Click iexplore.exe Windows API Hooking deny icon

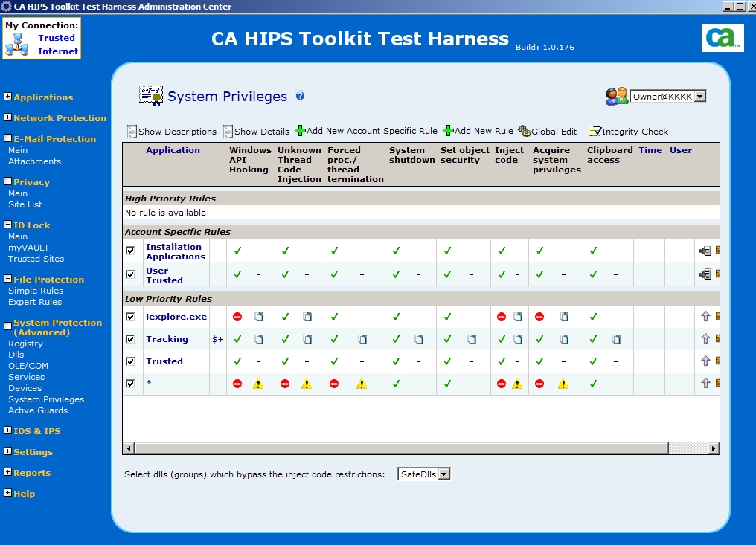pyautogui.click(x=237, y=317)
